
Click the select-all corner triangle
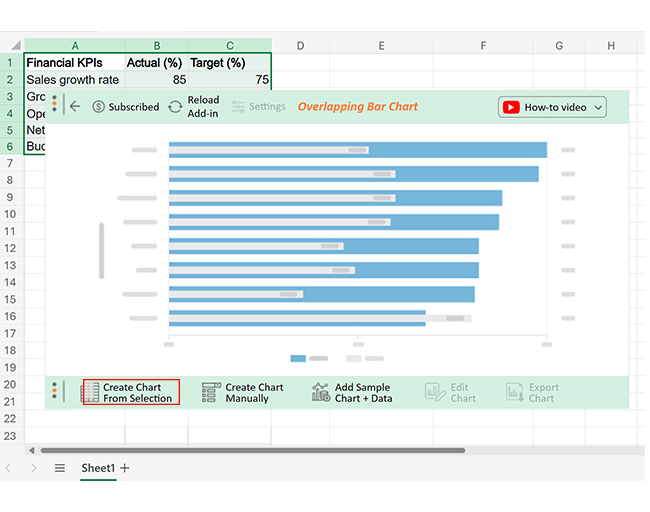[x=15, y=45]
